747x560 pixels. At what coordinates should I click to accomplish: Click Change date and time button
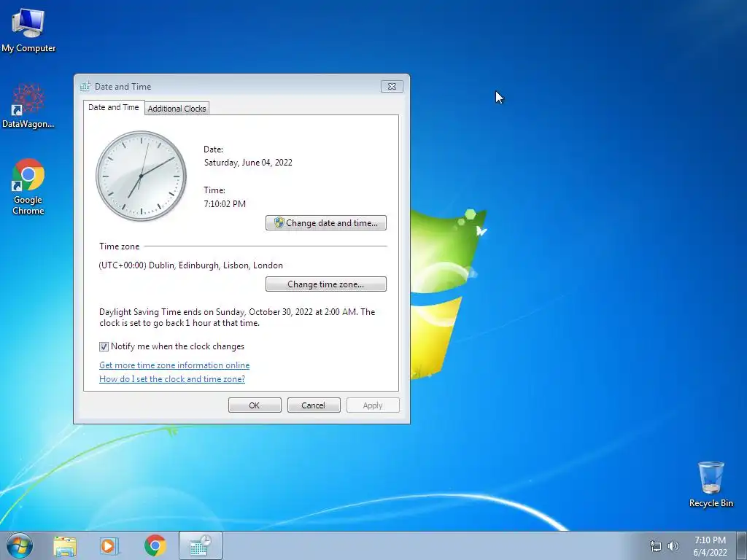(326, 223)
